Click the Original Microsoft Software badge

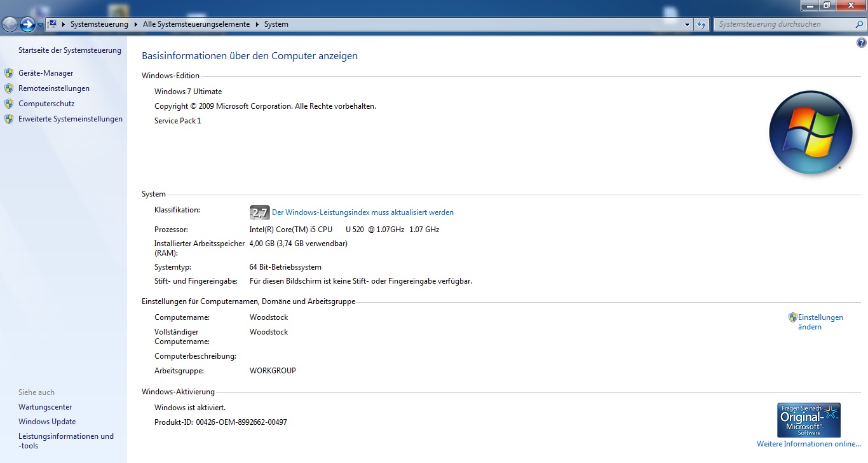(x=808, y=419)
